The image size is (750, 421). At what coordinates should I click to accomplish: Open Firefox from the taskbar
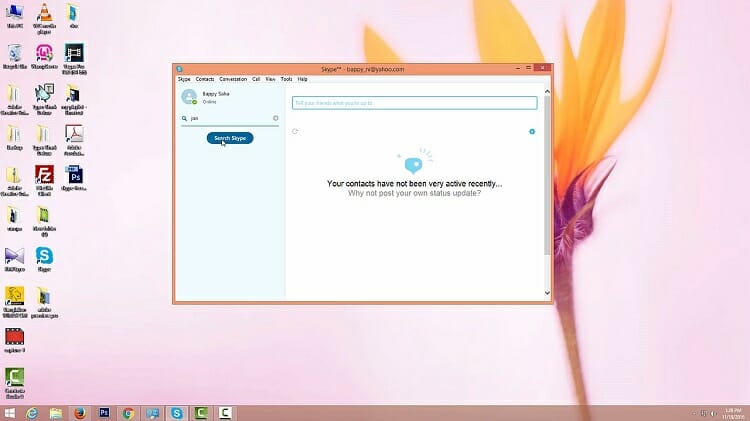coord(80,413)
